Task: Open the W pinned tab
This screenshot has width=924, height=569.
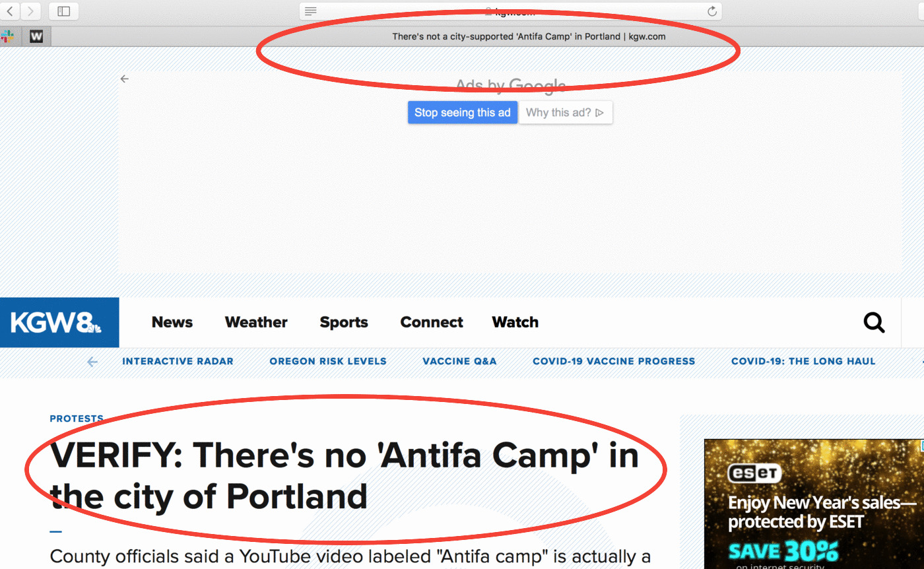Action: coord(36,36)
